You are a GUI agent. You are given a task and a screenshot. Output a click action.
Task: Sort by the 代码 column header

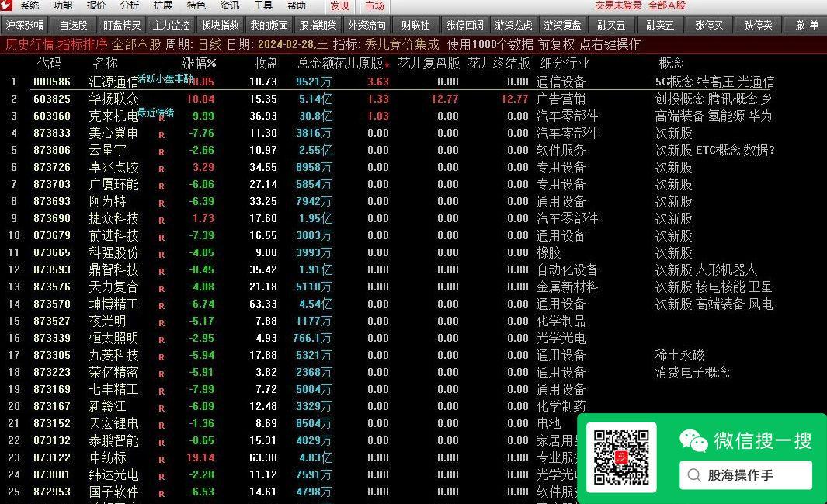click(50, 64)
